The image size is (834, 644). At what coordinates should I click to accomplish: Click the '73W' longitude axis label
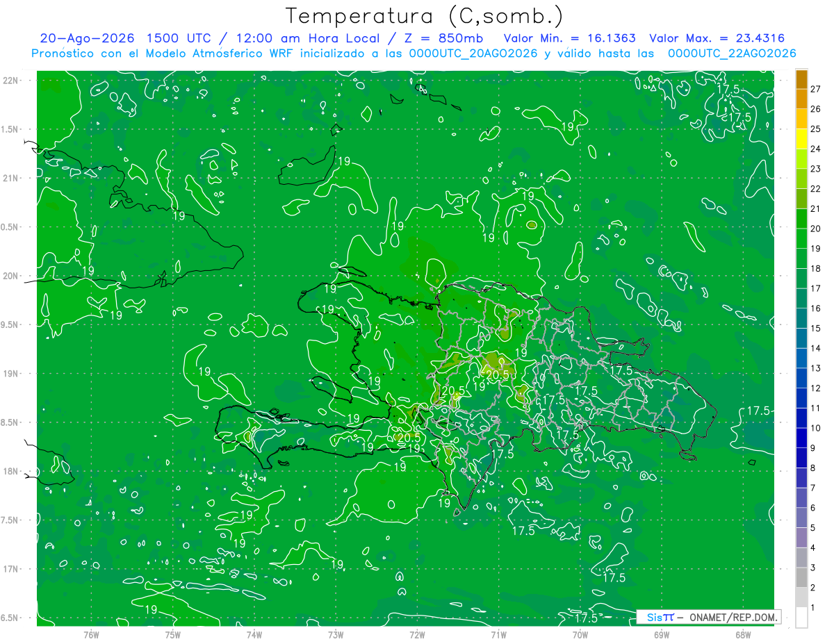pos(336,635)
